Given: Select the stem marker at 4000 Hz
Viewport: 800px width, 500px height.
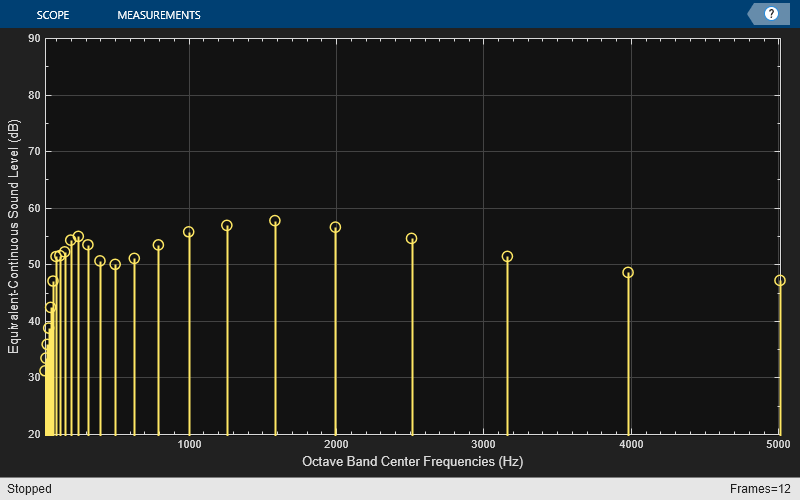Looking at the screenshot, I should (628, 272).
